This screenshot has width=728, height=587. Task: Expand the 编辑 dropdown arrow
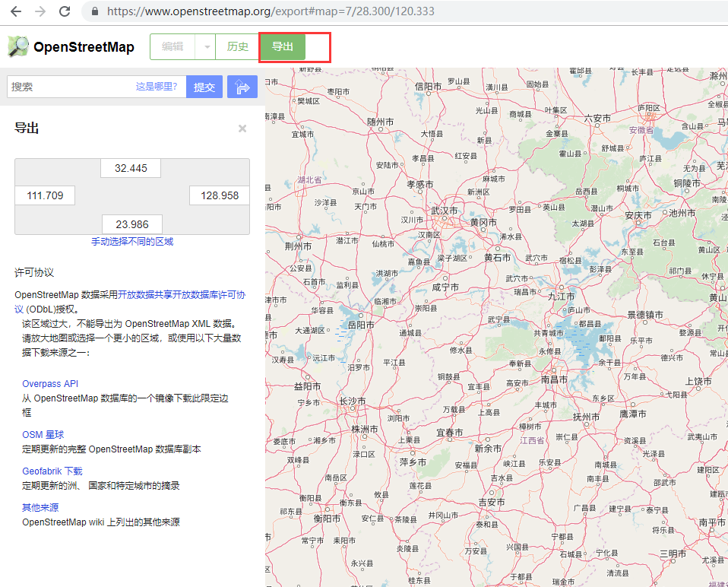click(207, 46)
